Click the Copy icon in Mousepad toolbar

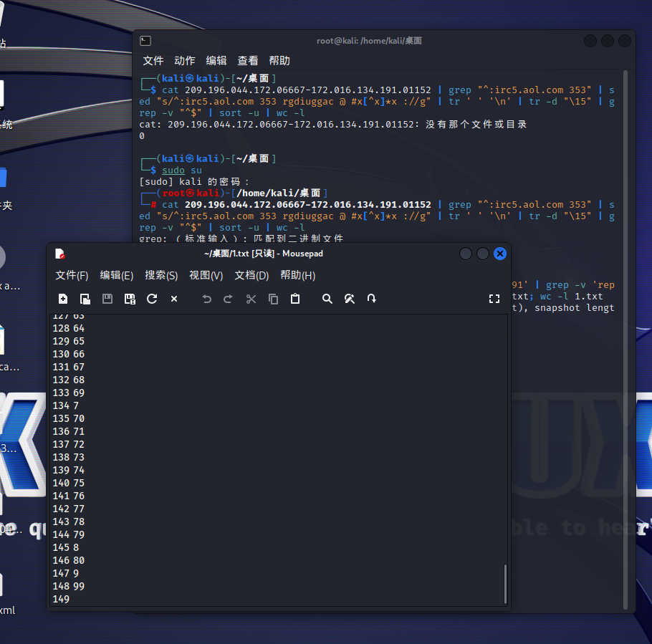click(273, 299)
